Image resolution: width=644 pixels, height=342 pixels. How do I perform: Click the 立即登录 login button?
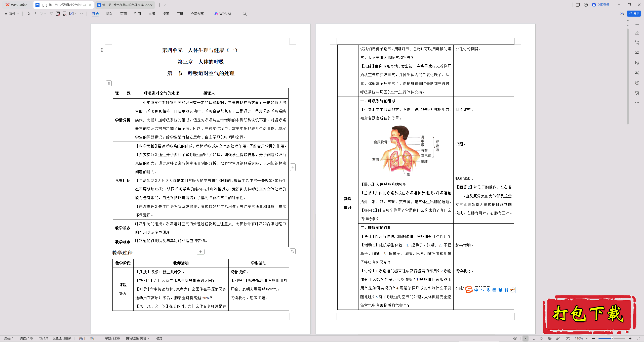601,5
